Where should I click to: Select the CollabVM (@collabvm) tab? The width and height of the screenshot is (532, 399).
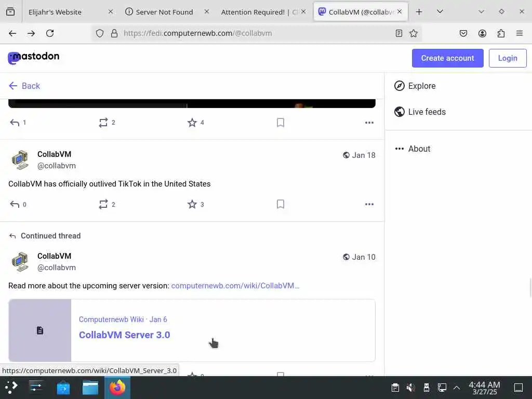[x=361, y=12]
